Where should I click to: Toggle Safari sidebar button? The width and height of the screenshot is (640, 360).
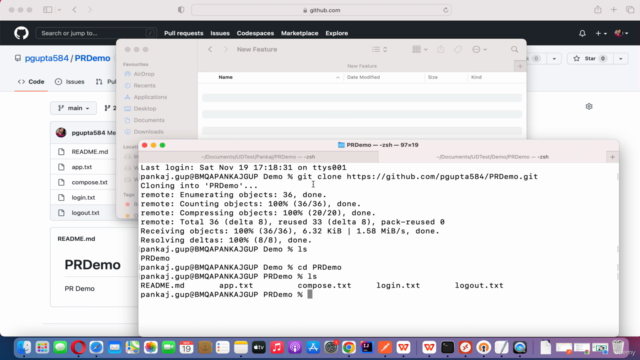48,10
